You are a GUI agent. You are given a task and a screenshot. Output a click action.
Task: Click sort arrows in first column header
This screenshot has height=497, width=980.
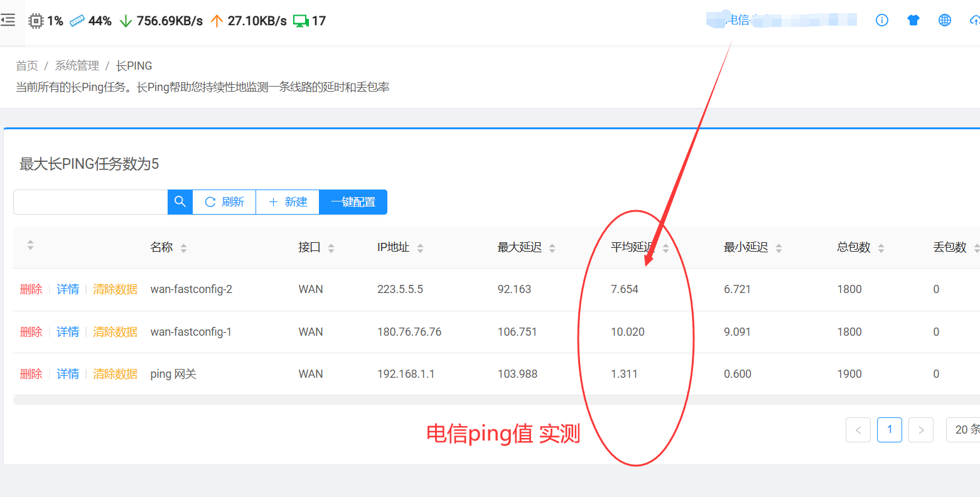click(30, 245)
